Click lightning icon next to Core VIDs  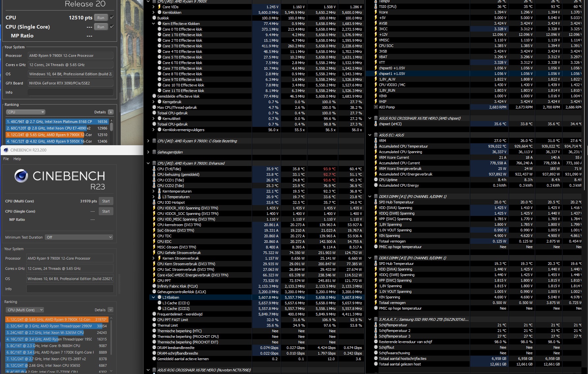[159, 7]
